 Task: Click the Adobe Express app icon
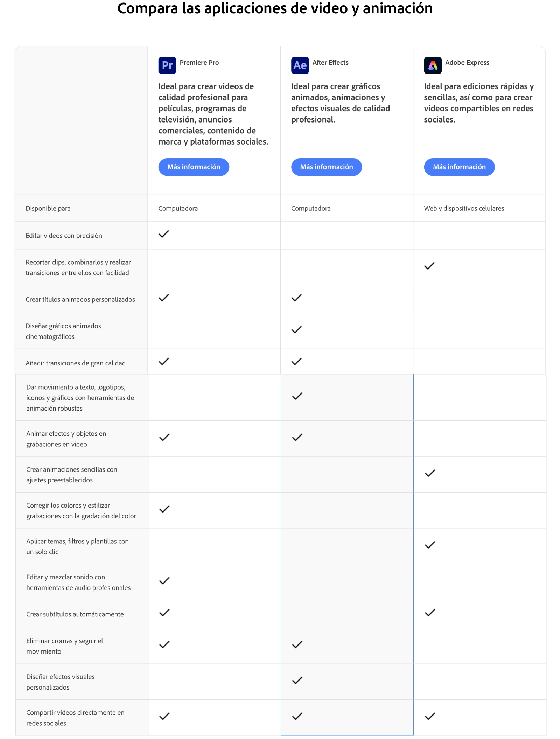click(x=433, y=65)
